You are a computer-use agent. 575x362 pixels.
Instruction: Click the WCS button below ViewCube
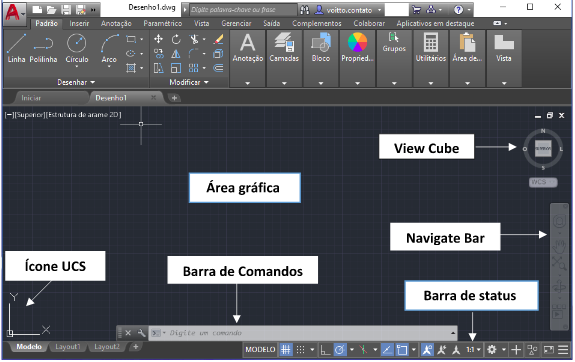point(543,182)
